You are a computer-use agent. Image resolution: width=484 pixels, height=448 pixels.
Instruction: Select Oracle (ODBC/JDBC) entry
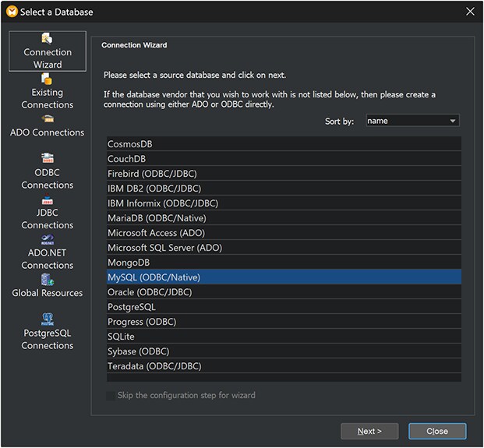pos(284,292)
